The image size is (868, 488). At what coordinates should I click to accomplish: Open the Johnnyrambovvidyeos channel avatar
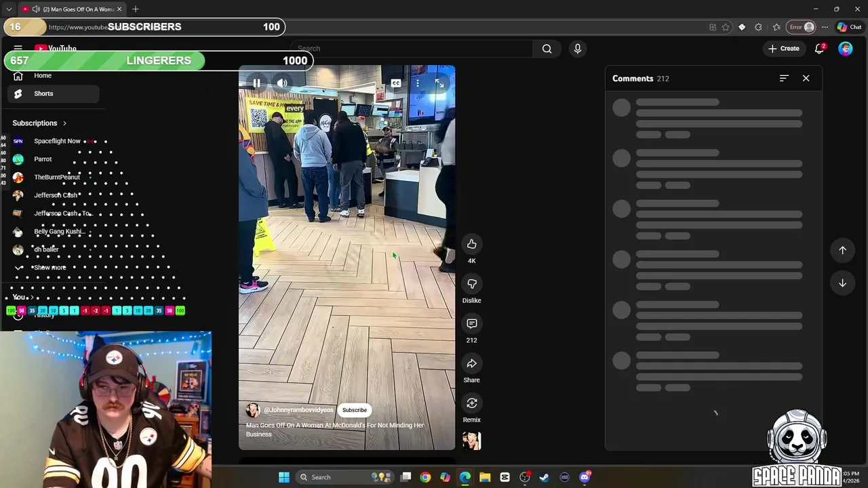(x=253, y=410)
